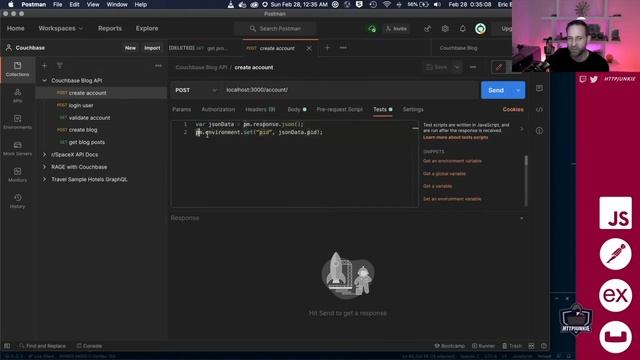Screen dimensions: 640x360
Task: Expand the r/SpaceX API Docs collection
Action: [x=44, y=155]
